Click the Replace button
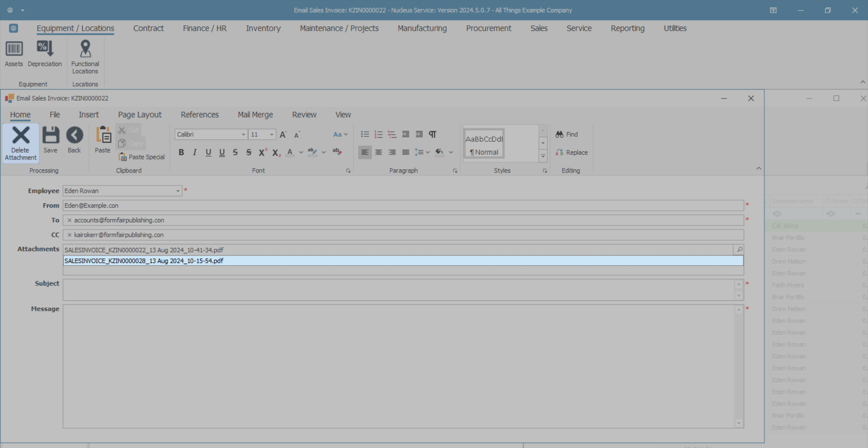 [x=572, y=153]
